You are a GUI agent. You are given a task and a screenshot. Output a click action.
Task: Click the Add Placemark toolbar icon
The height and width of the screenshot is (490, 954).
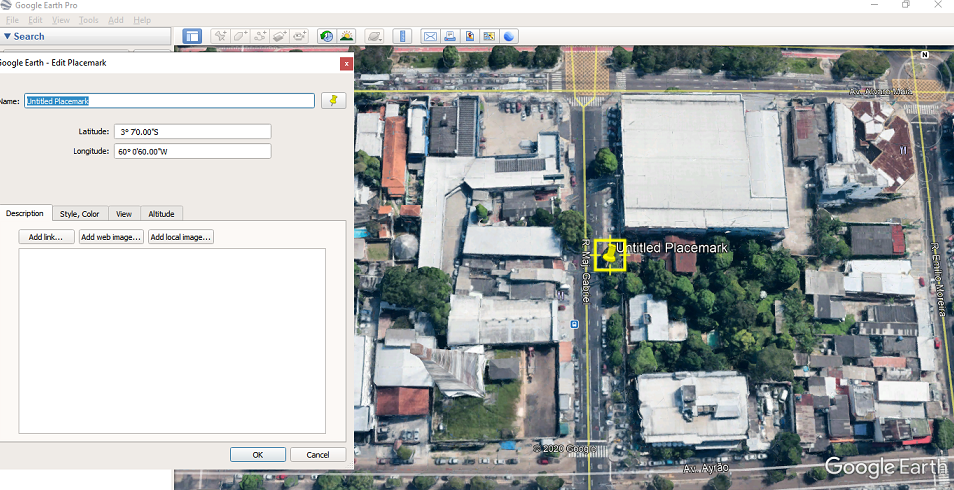[219, 36]
